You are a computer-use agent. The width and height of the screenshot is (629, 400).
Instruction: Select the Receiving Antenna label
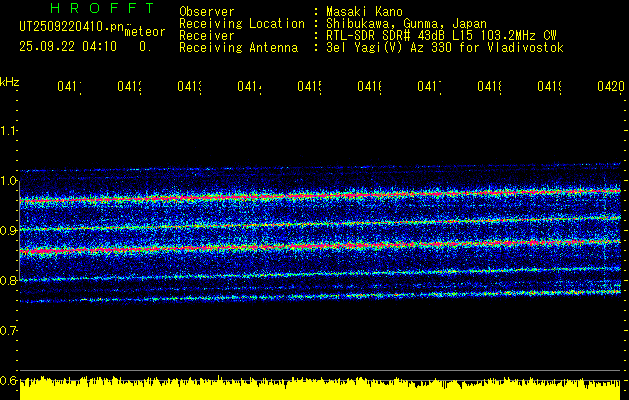239,48
